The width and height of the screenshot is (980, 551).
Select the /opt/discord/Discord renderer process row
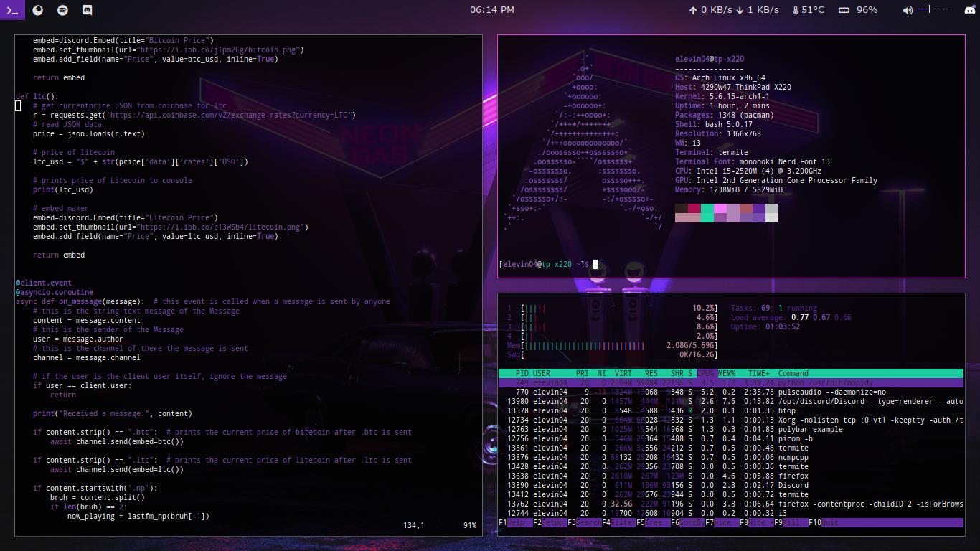[731, 402]
